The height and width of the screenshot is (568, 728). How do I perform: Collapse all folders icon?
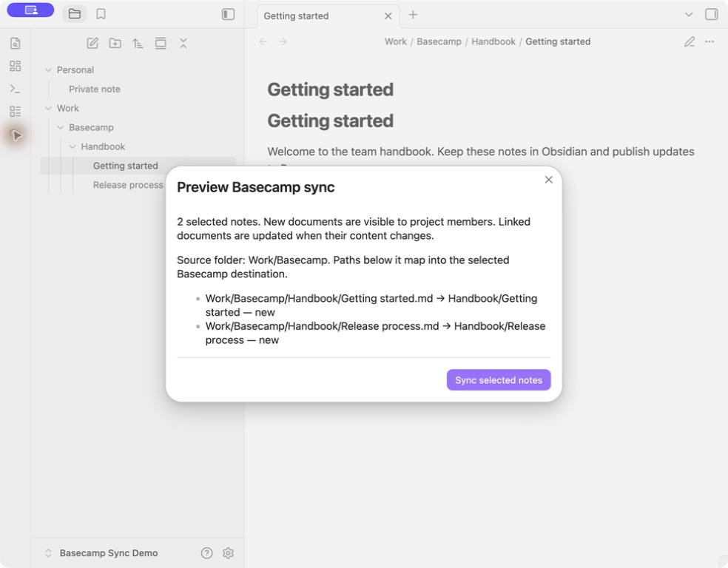(183, 43)
